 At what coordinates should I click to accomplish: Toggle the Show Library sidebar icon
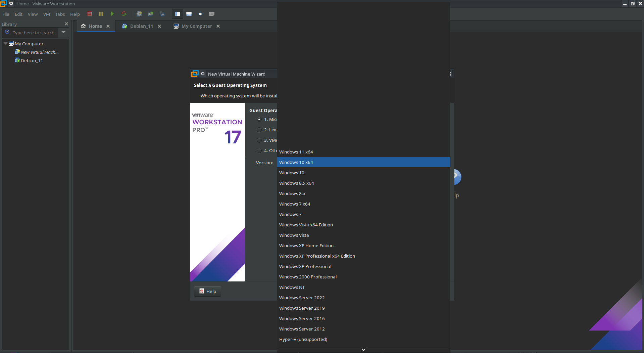pos(178,14)
